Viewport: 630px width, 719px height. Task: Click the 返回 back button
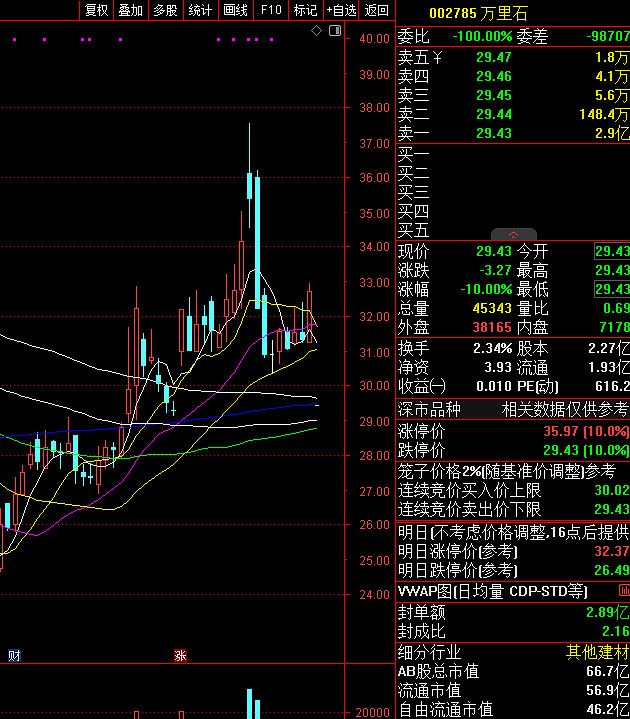(377, 10)
